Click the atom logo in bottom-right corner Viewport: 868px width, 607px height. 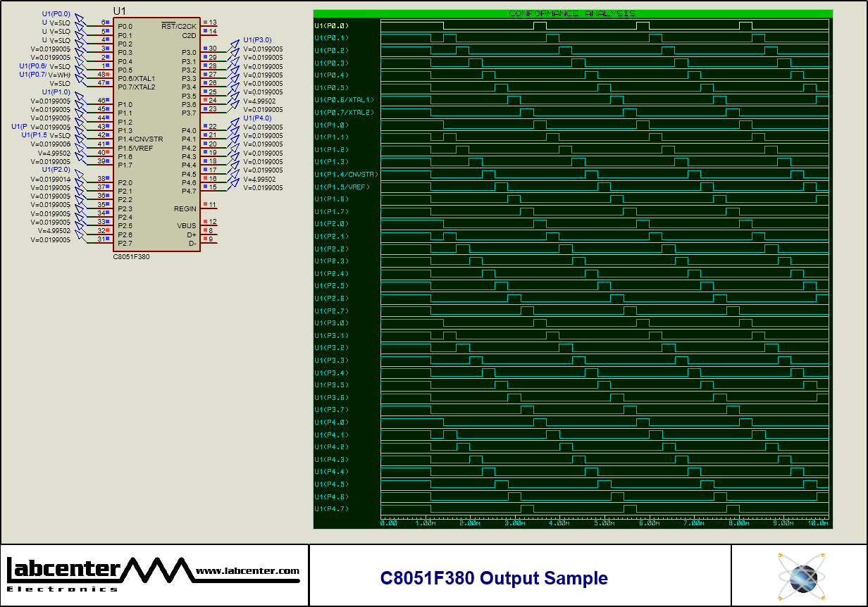[x=800, y=575]
